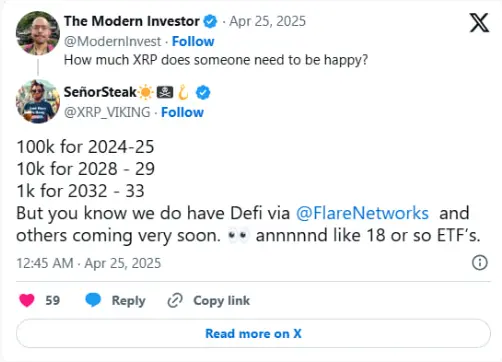Screen dimensions: 502x362
Task: Click the Copy link text
Action: point(221,301)
